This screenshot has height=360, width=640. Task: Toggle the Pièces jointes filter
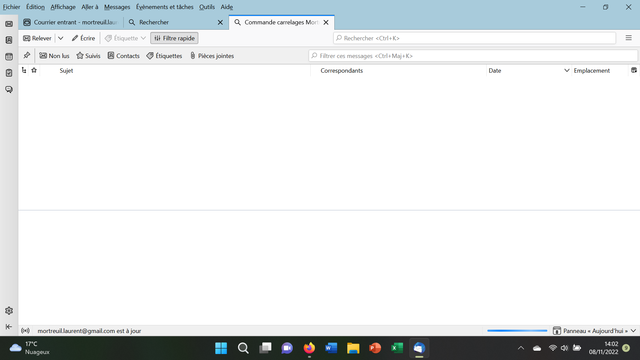click(x=212, y=56)
